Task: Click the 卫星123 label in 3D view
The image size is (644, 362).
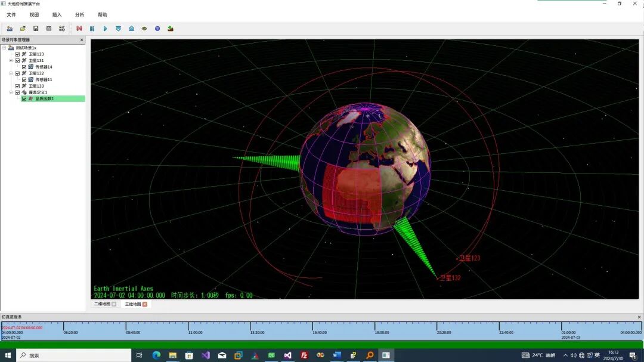Action: click(x=469, y=258)
